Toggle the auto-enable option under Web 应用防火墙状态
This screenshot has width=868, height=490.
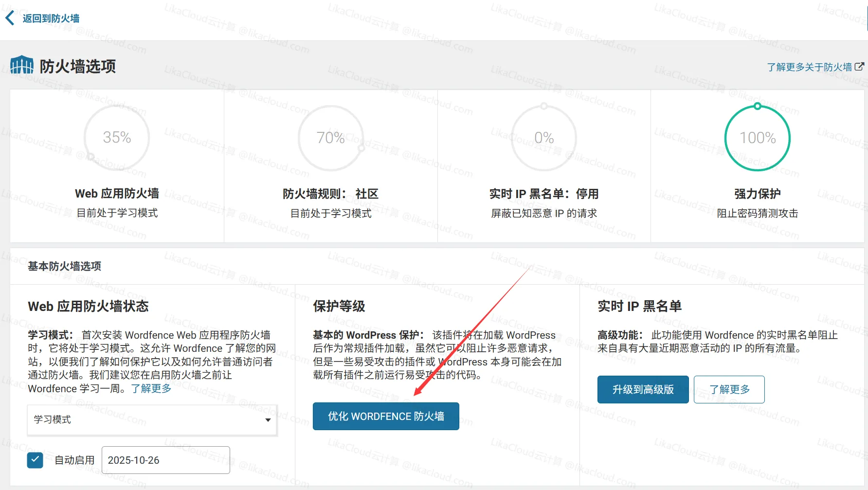pos(35,460)
